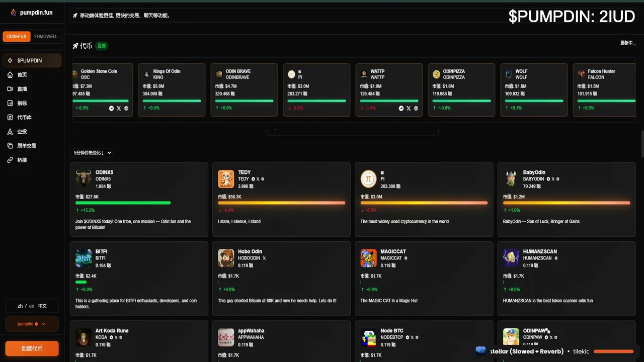Click the 更新中 status text

pos(628,43)
